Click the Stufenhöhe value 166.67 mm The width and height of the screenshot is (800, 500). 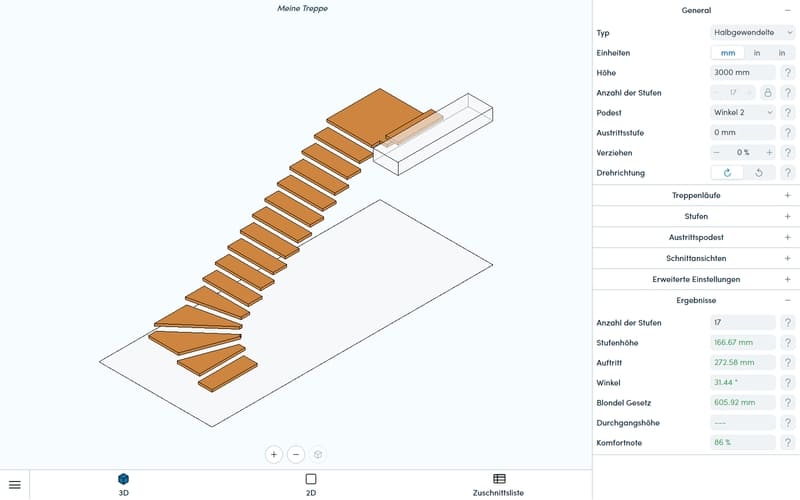point(743,342)
